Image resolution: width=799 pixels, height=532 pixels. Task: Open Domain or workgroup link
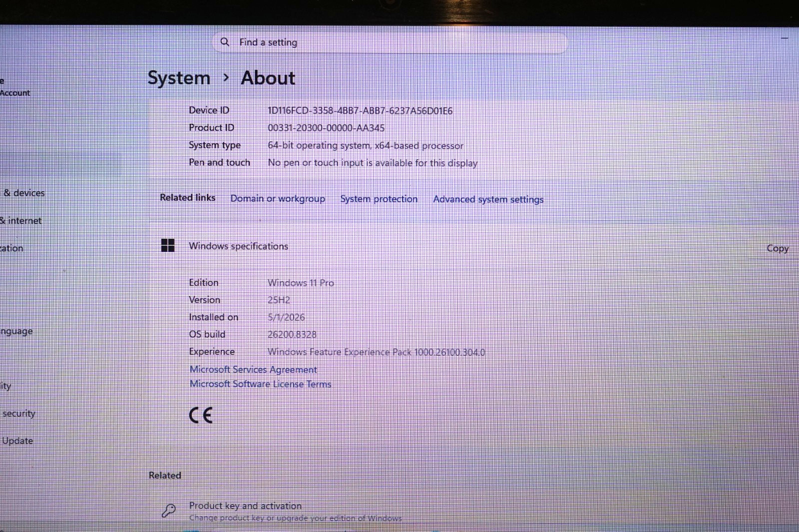[278, 198]
